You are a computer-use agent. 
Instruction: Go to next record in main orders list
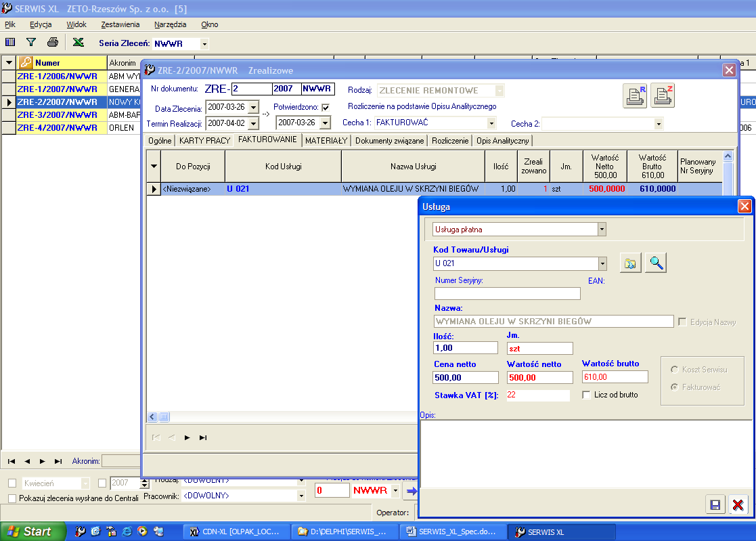tap(43, 462)
